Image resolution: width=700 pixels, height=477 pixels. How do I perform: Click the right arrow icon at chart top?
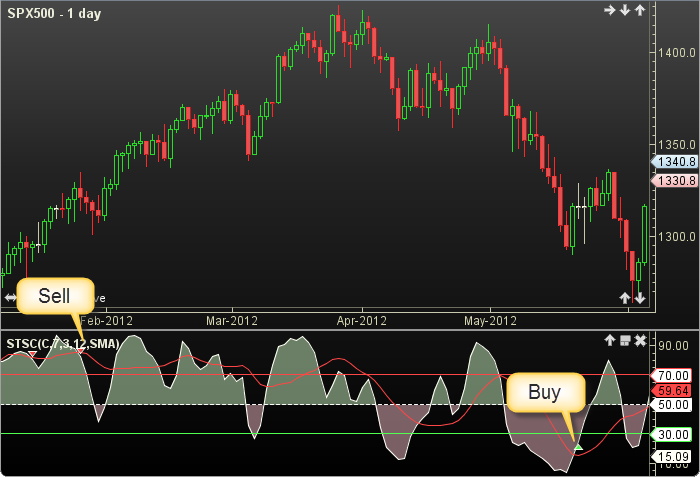pyautogui.click(x=609, y=10)
